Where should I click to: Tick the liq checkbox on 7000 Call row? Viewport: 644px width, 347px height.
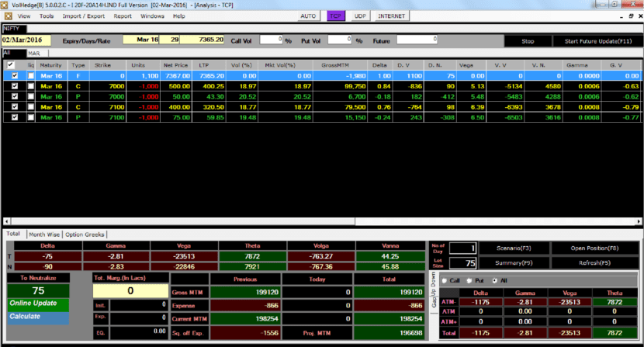click(31, 86)
